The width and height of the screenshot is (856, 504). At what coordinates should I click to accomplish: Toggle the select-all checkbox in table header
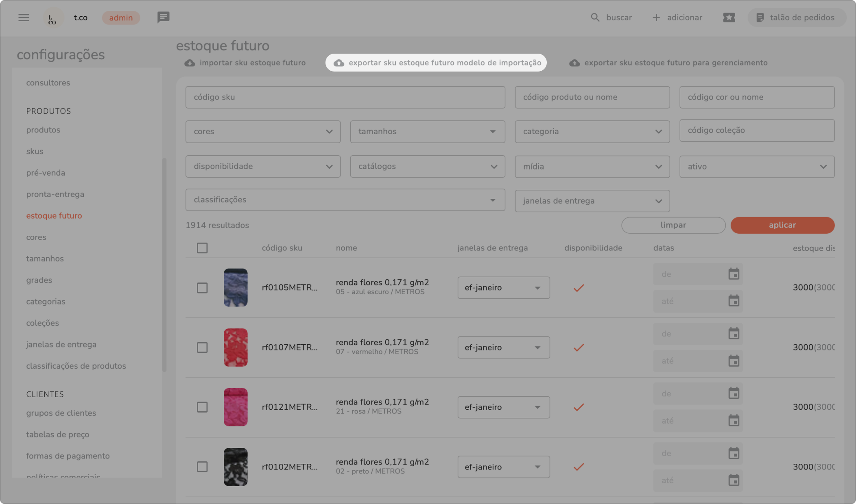tap(202, 248)
